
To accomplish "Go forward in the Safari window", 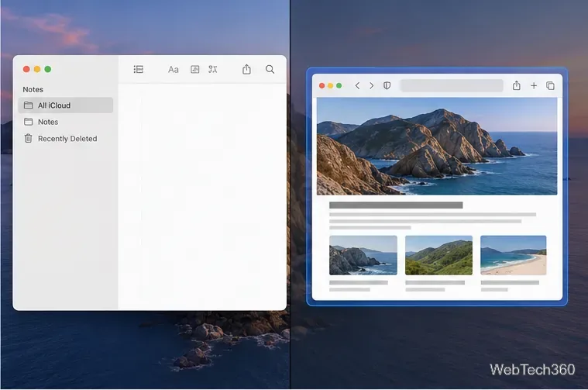I will point(371,85).
